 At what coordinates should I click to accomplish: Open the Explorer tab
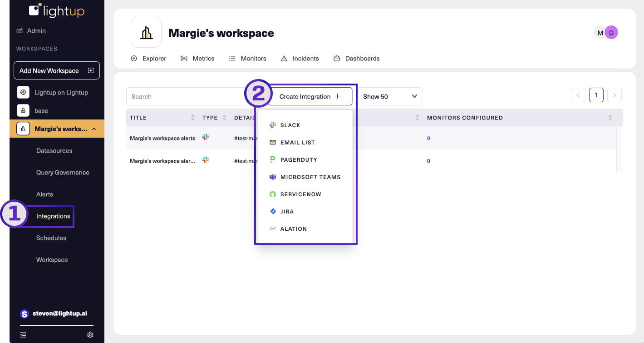tap(148, 58)
